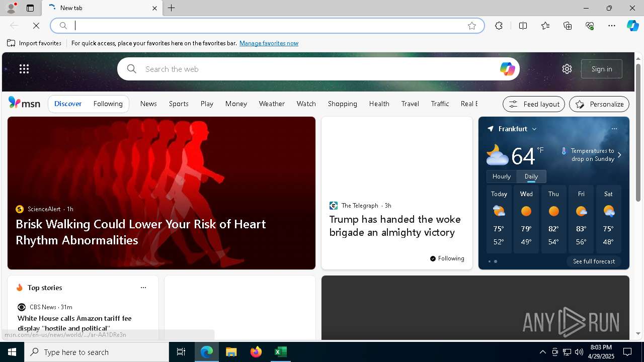Click Import favorites
This screenshot has width=644, height=362.
pos(34,43)
